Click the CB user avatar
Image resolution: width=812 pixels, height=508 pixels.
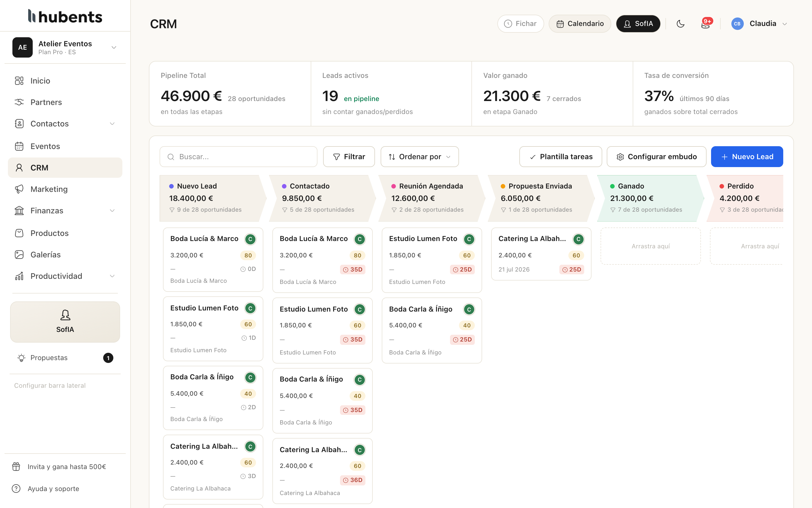(x=737, y=24)
